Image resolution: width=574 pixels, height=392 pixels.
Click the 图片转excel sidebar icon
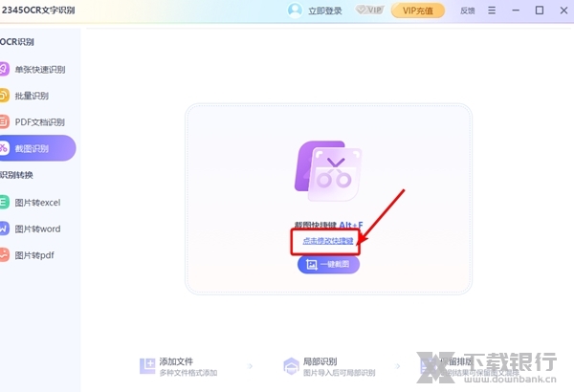pos(4,202)
